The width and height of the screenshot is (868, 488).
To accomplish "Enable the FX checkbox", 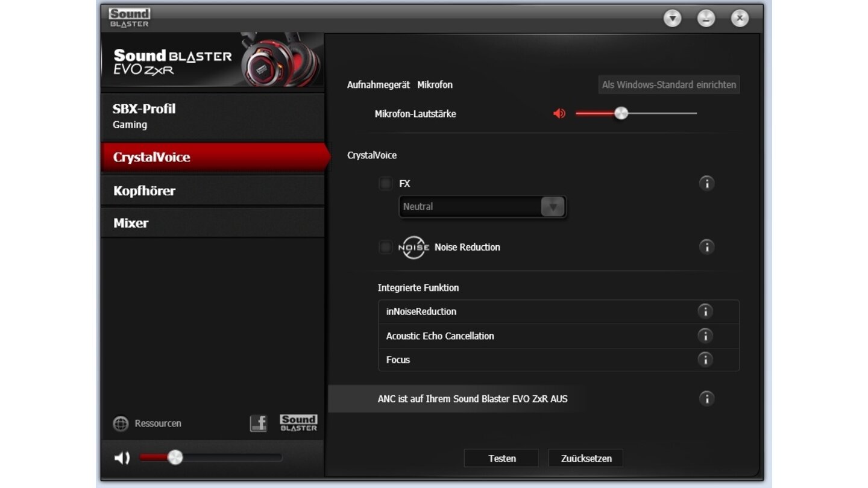I will (385, 183).
